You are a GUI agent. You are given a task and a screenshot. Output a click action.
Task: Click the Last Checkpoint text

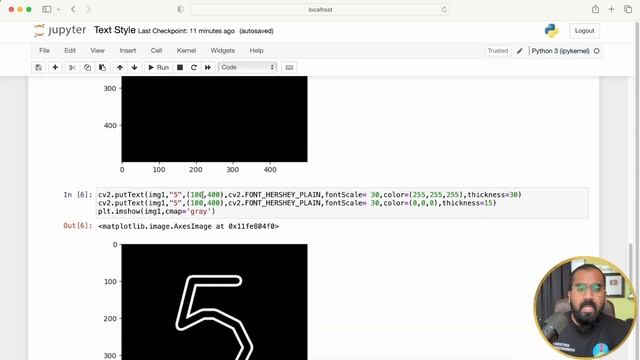[186, 31]
